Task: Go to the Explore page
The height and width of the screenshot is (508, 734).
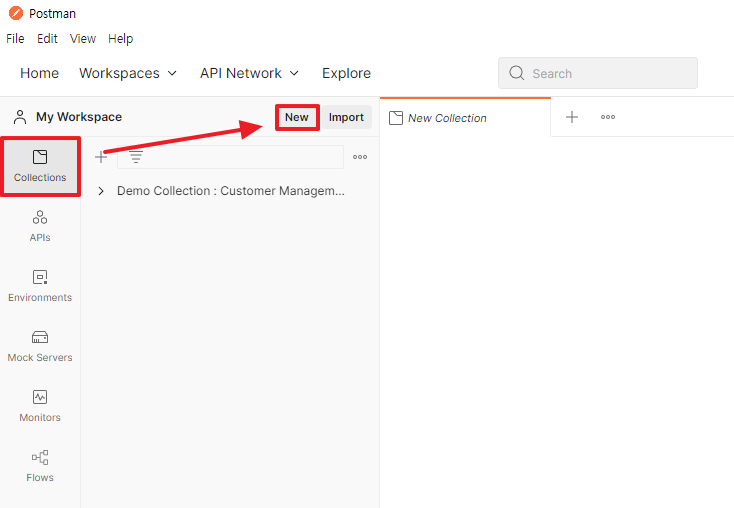Action: (x=346, y=74)
